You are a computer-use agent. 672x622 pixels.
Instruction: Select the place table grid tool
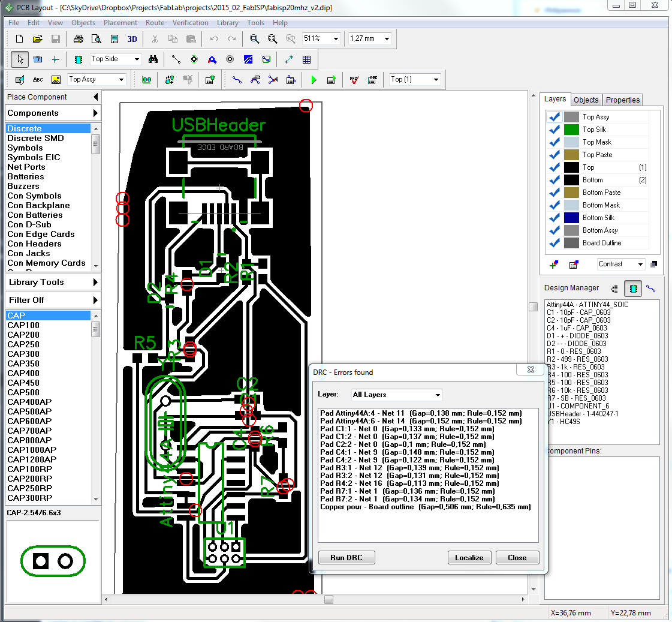(x=307, y=59)
